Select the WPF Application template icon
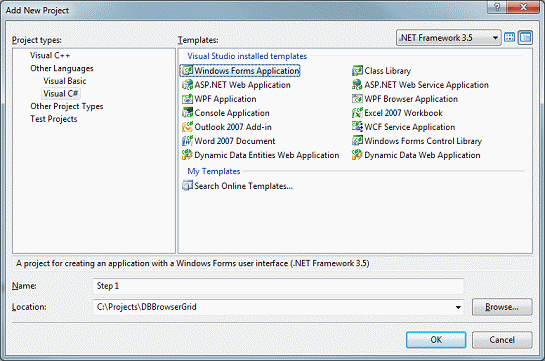 click(187, 99)
